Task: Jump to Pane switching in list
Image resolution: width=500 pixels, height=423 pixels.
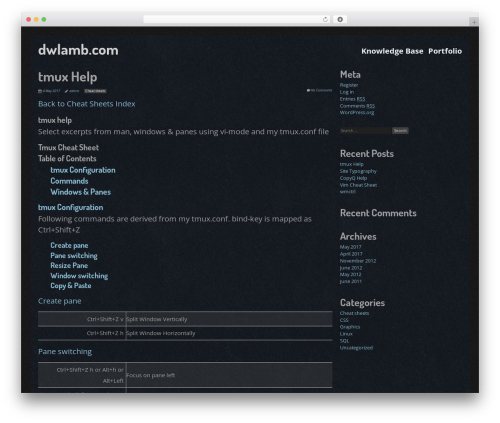Action: (74, 256)
